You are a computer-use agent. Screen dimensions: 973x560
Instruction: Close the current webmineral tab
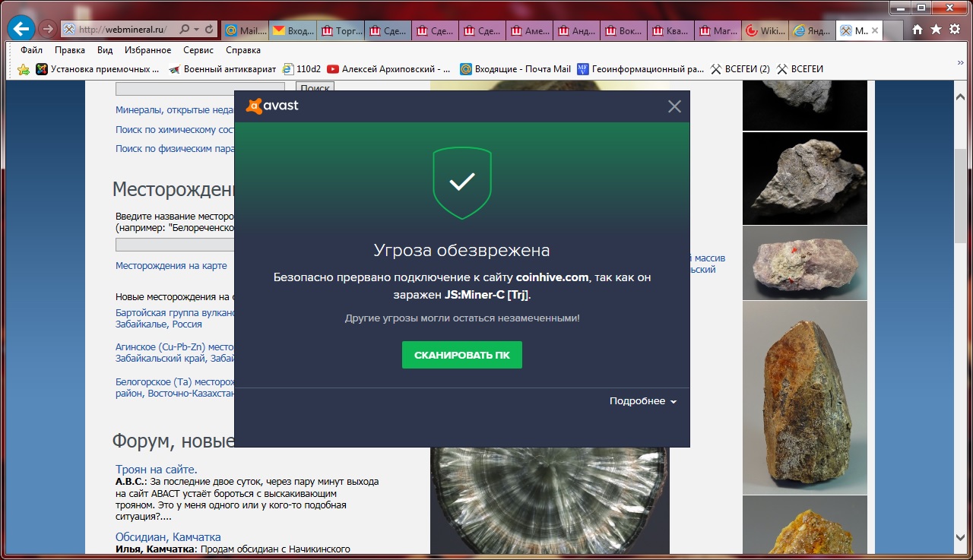(x=875, y=30)
